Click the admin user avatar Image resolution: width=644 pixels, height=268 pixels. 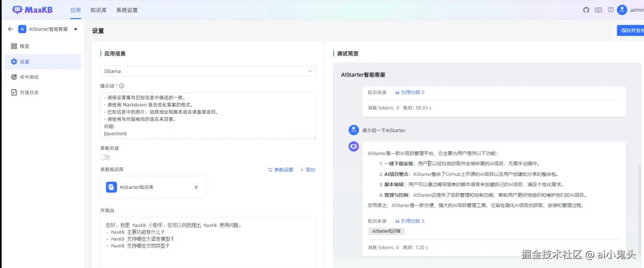tap(622, 10)
